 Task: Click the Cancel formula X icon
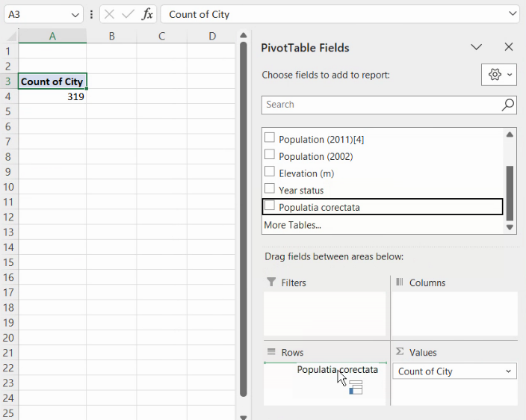[x=109, y=14]
